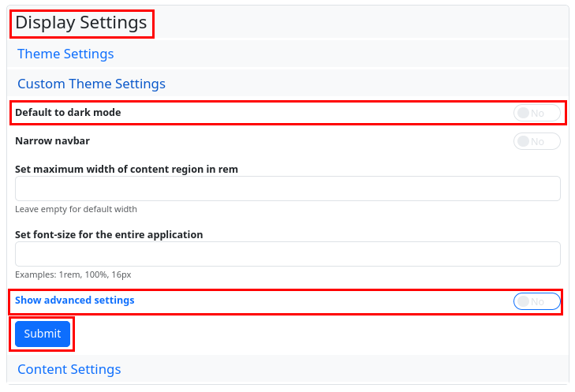Click the Display Settings heading
This screenshot has height=392, width=575.
[81, 23]
